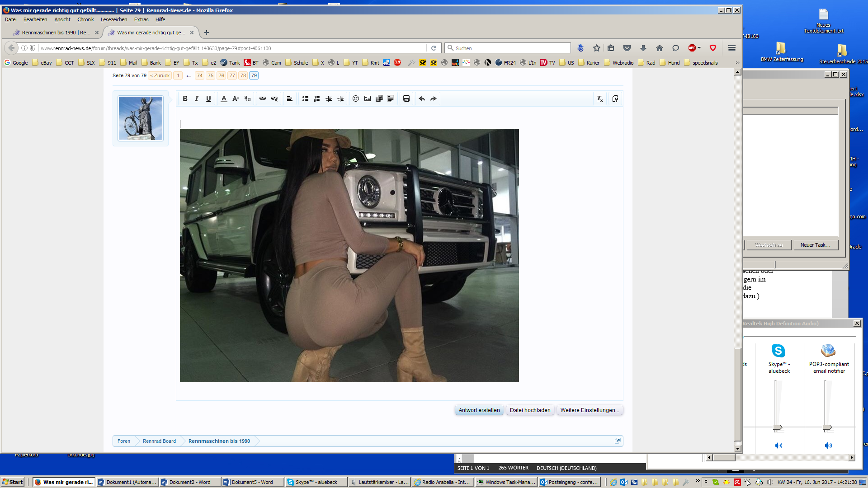Click the insert image icon
Image resolution: width=868 pixels, height=488 pixels.
(x=368, y=99)
